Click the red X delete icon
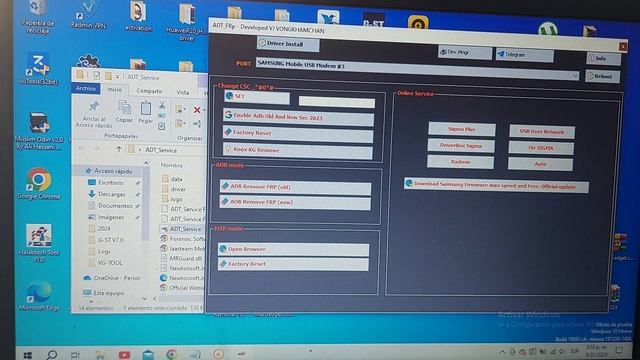This screenshot has width=640, height=360. point(197,110)
